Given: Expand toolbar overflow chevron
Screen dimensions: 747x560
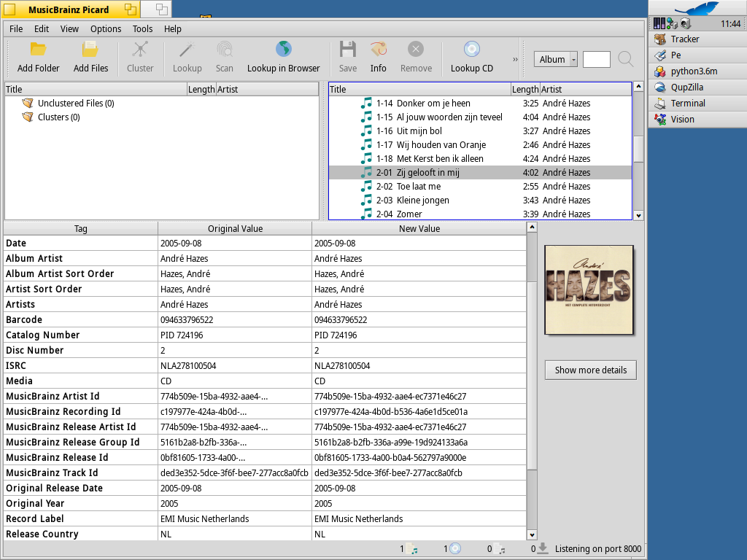Looking at the screenshot, I should (515, 60).
